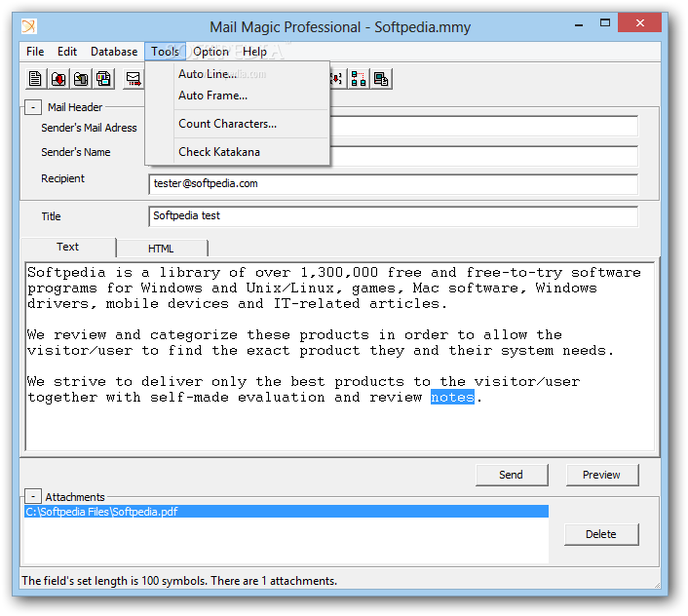Click the send mail envelope toolbar icon
This screenshot has height=616, width=688.
click(x=134, y=79)
